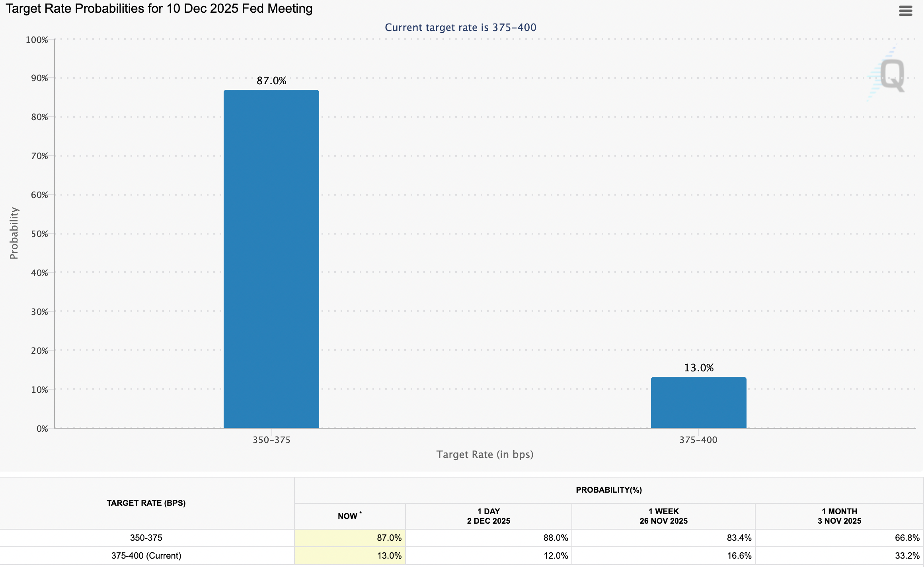Click the chart title for Dec 2025 meeting

click(x=159, y=8)
